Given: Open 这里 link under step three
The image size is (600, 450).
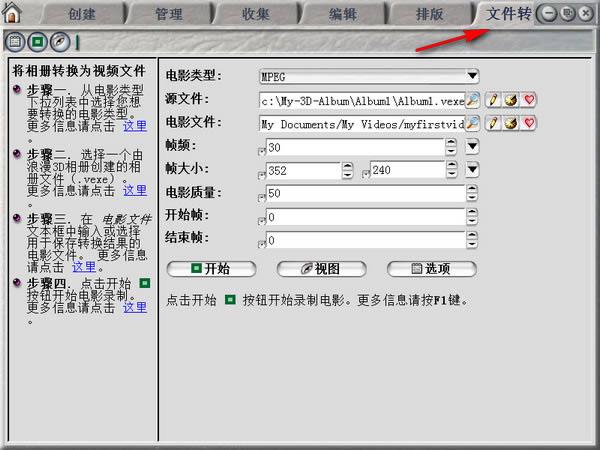Looking at the screenshot, I should click(84, 267).
